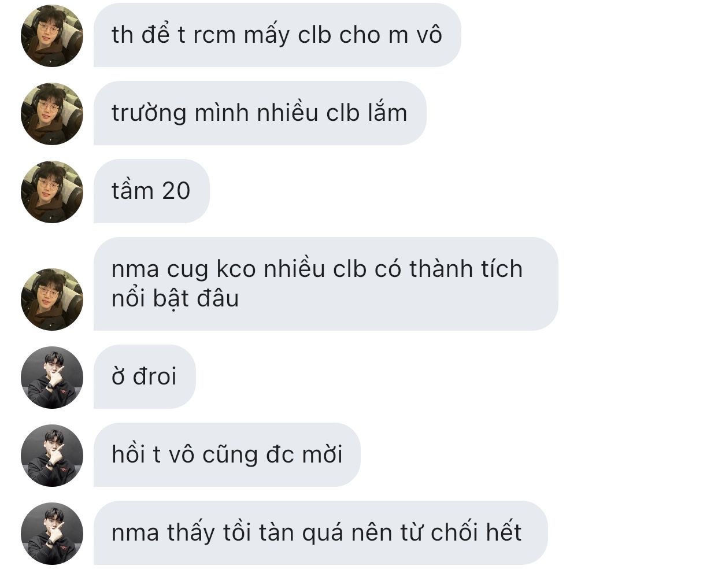Click avatar beside 'nma cug kco nhiều clb' message
The width and height of the screenshot is (718, 588).
52,299
